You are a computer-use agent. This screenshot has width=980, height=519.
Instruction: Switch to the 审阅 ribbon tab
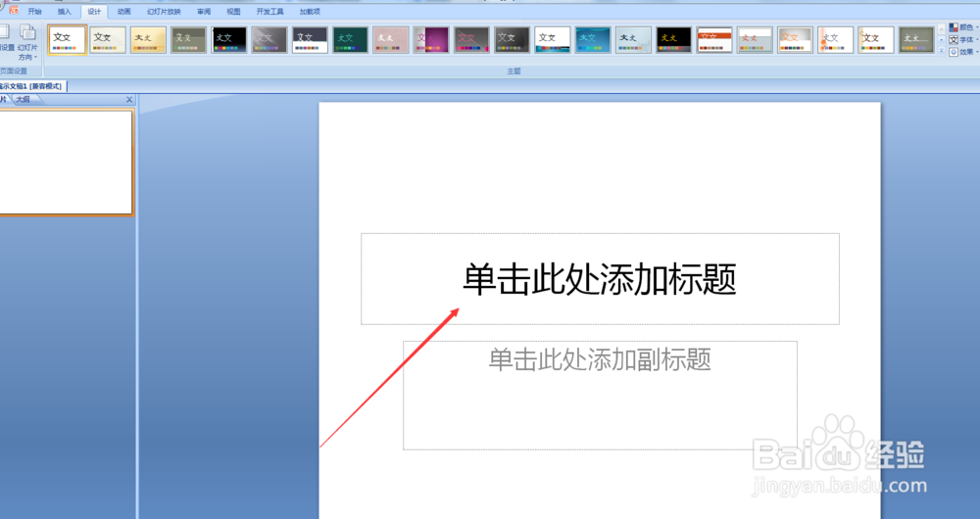point(204,12)
